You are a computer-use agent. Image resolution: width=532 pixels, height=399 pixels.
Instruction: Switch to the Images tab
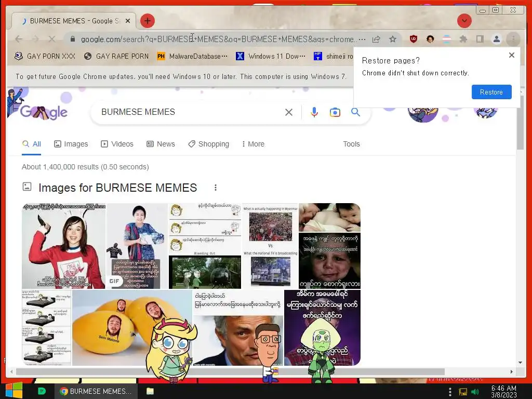71,144
